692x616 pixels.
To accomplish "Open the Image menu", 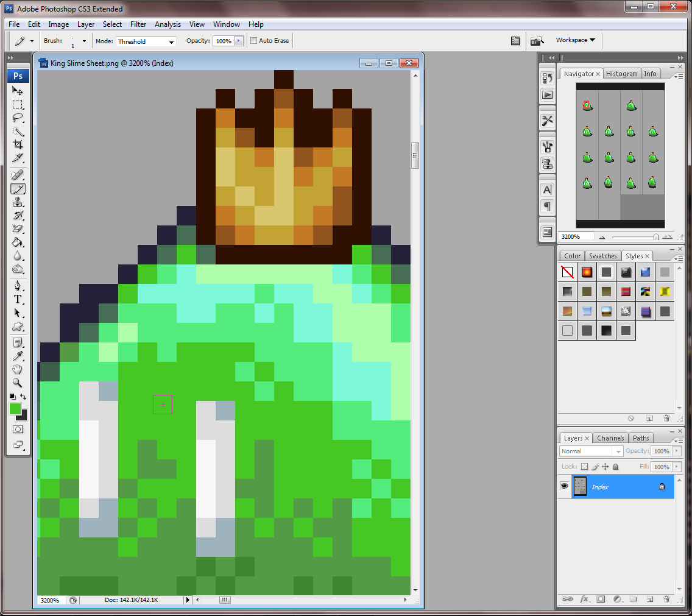I will [x=58, y=24].
